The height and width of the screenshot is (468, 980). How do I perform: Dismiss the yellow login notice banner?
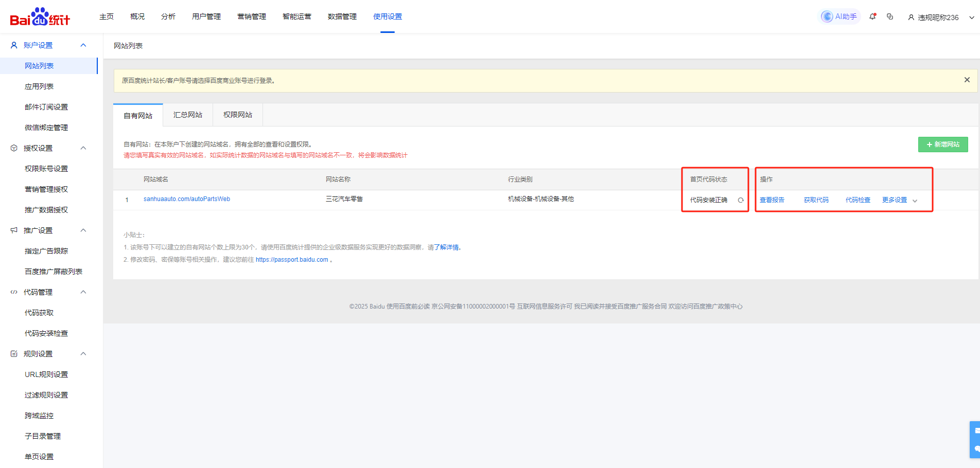[x=967, y=80]
